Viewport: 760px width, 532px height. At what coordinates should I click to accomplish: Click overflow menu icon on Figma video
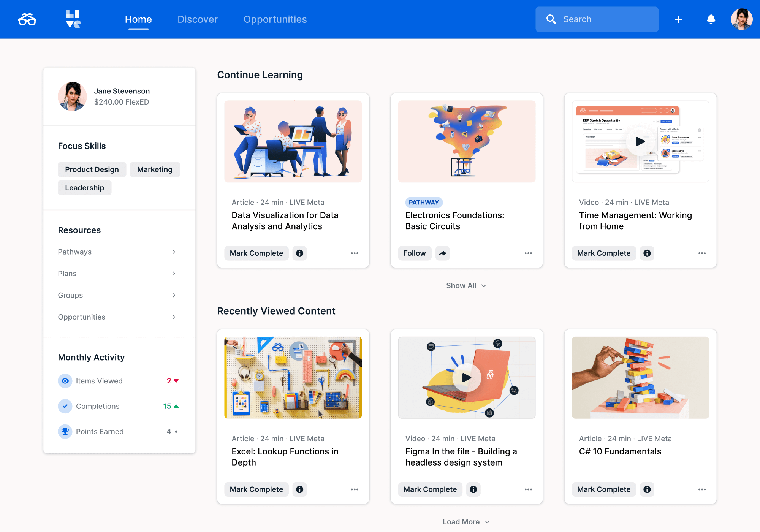[529, 490]
